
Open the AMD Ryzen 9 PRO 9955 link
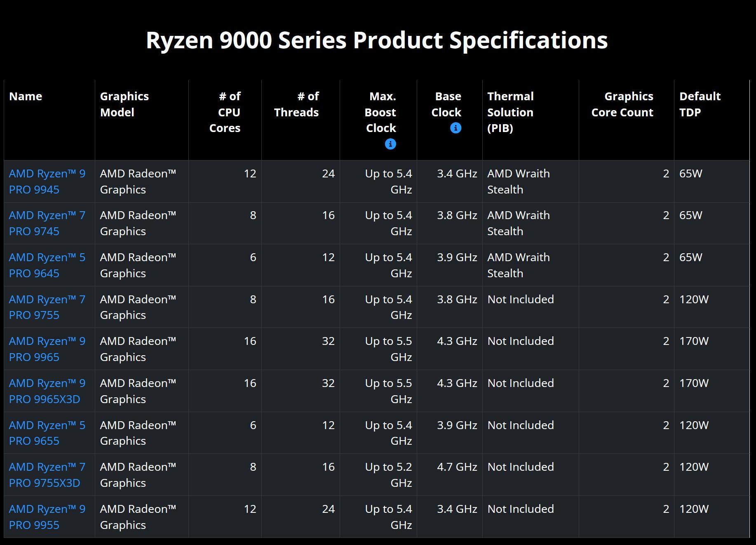tap(47, 517)
